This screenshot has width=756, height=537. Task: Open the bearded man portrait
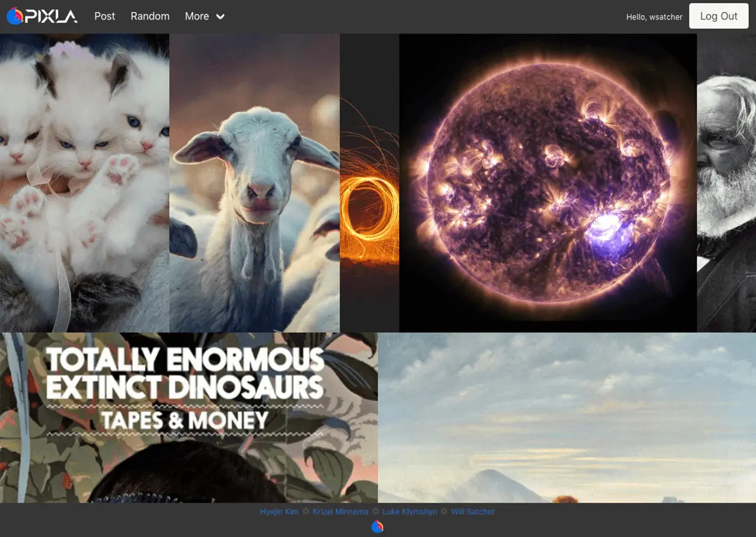(727, 183)
